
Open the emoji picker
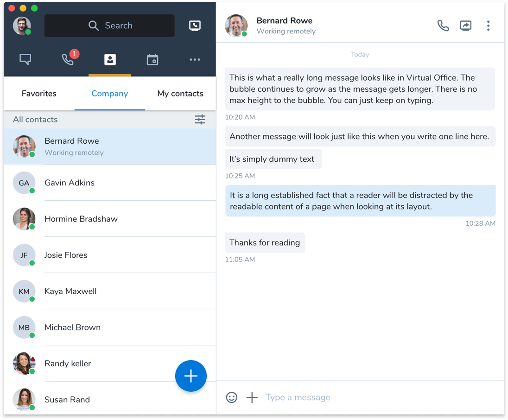click(232, 397)
